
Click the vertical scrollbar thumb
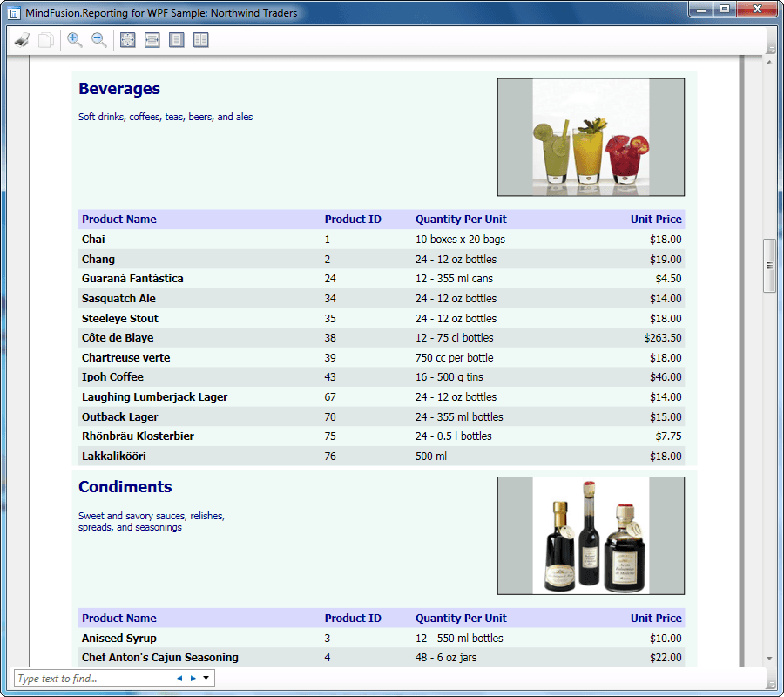(769, 266)
